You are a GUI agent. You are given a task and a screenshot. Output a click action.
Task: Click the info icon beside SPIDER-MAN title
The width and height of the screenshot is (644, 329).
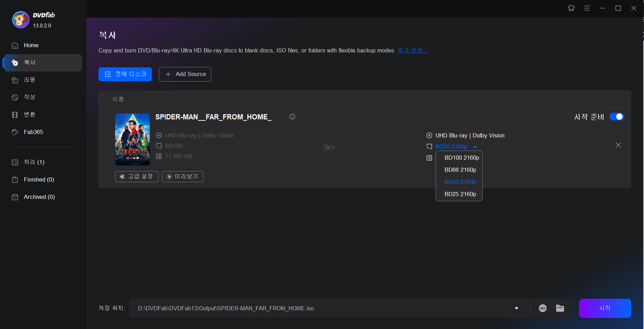click(292, 117)
